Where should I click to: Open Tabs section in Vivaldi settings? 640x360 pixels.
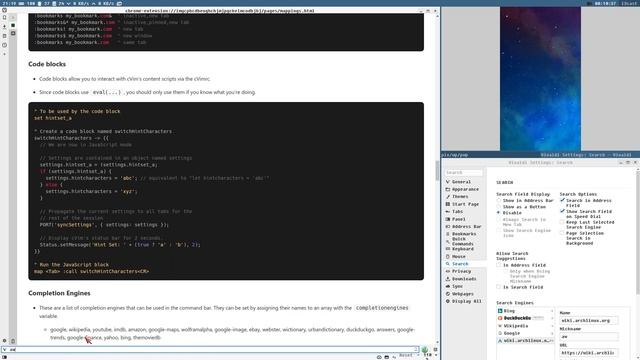tap(457, 211)
